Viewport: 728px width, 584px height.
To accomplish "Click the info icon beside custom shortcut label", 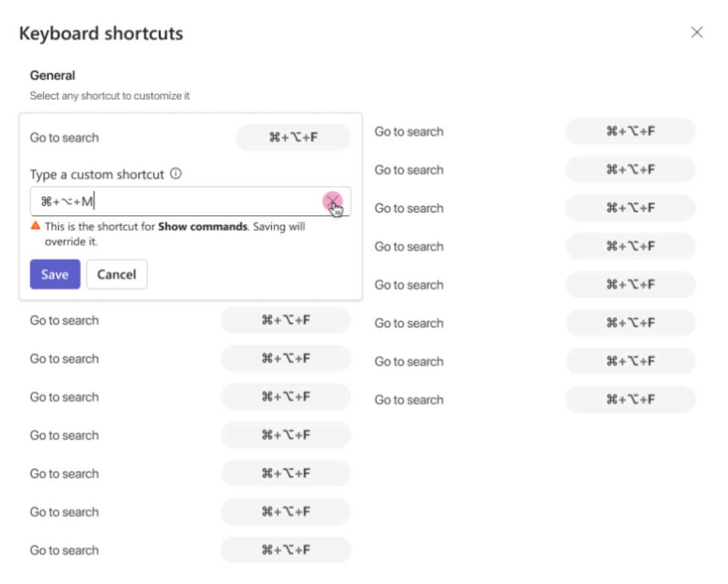I will coord(175,173).
